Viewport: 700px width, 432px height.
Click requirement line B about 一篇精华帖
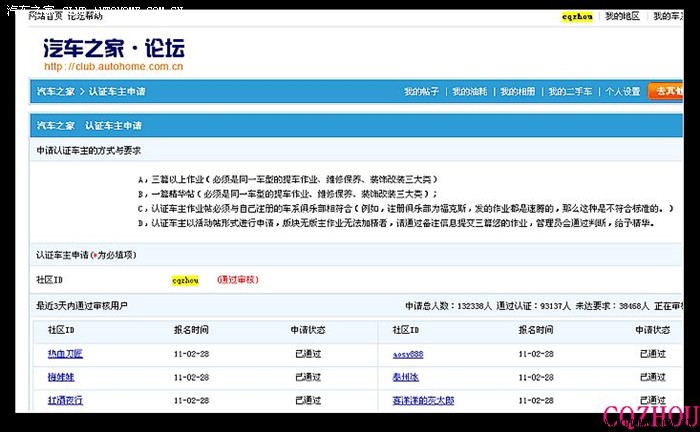point(288,194)
